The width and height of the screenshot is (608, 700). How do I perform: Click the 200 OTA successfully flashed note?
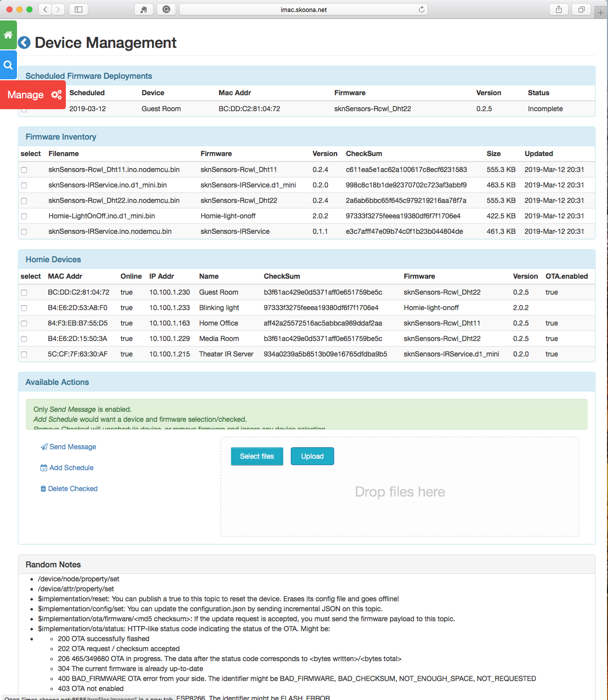(x=104, y=639)
